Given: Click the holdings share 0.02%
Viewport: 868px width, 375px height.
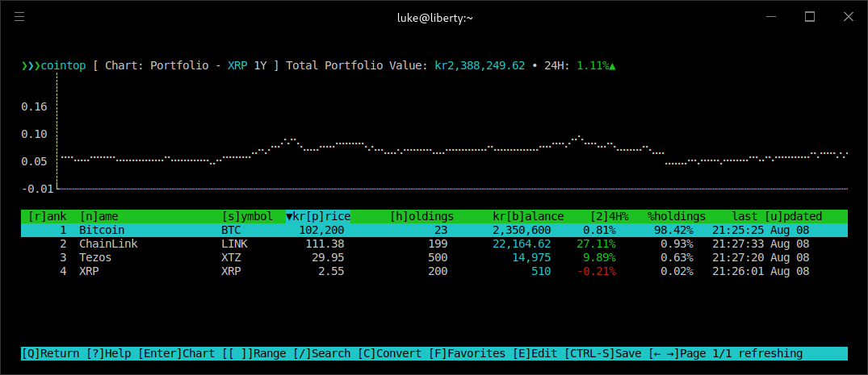Looking at the screenshot, I should [677, 272].
